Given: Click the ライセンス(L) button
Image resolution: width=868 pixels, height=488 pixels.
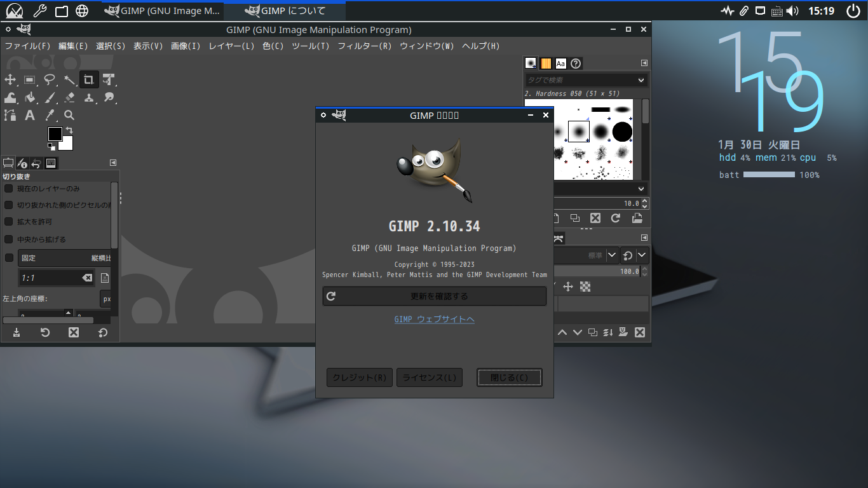Looking at the screenshot, I should click(430, 377).
